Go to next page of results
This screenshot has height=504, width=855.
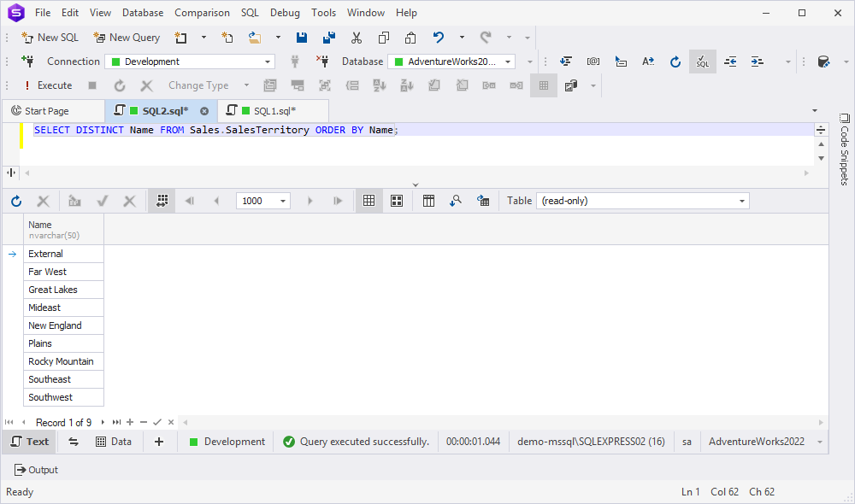pos(310,201)
